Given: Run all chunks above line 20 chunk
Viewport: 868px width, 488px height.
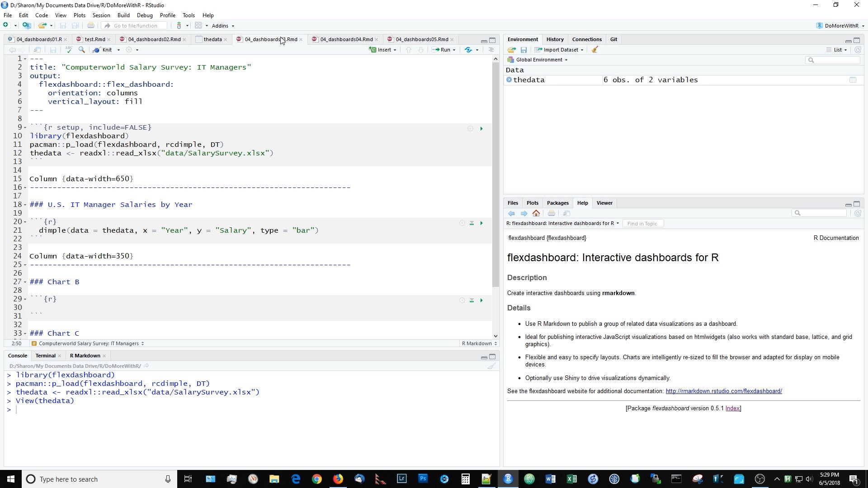Looking at the screenshot, I should [x=472, y=223].
